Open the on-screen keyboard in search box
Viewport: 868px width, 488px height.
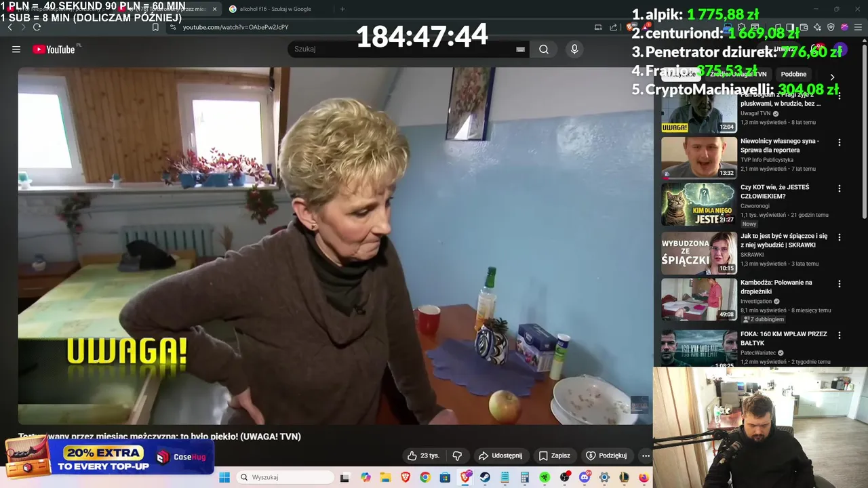520,49
